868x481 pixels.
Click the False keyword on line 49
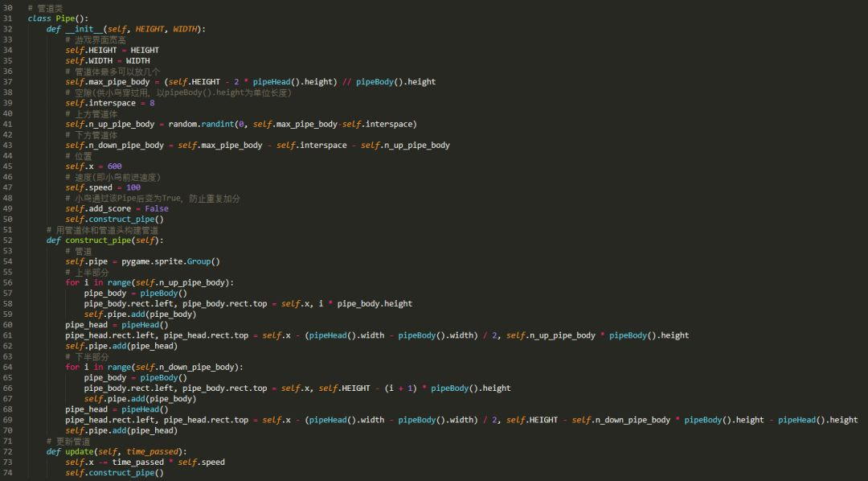(x=157, y=208)
